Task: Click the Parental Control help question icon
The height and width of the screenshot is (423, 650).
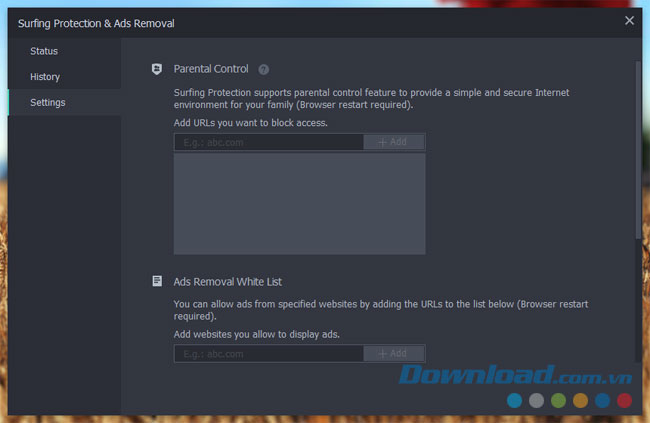Action: click(264, 70)
